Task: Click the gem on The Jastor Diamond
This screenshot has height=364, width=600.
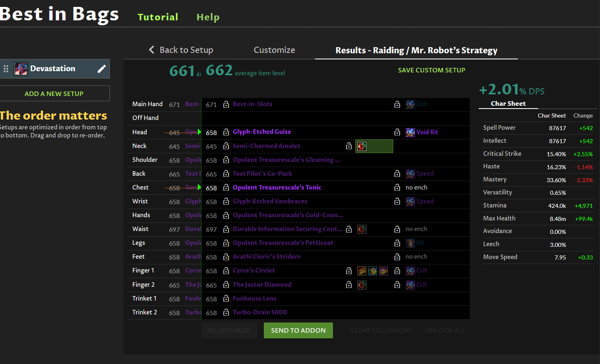Action: 361,285
